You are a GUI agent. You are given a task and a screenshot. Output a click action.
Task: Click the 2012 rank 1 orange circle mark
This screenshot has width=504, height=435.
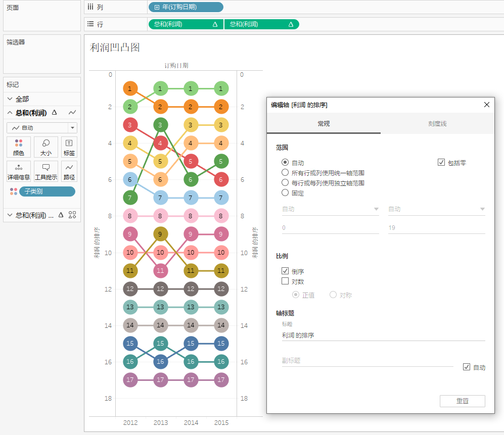pyautogui.click(x=130, y=88)
